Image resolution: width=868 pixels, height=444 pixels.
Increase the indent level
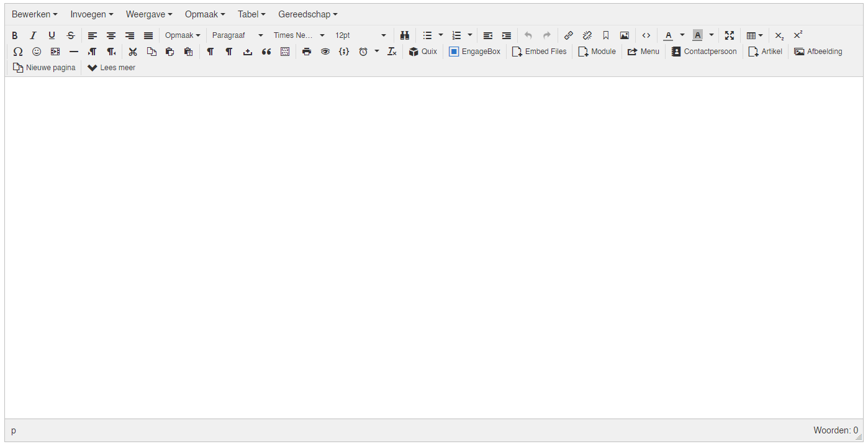pos(507,35)
